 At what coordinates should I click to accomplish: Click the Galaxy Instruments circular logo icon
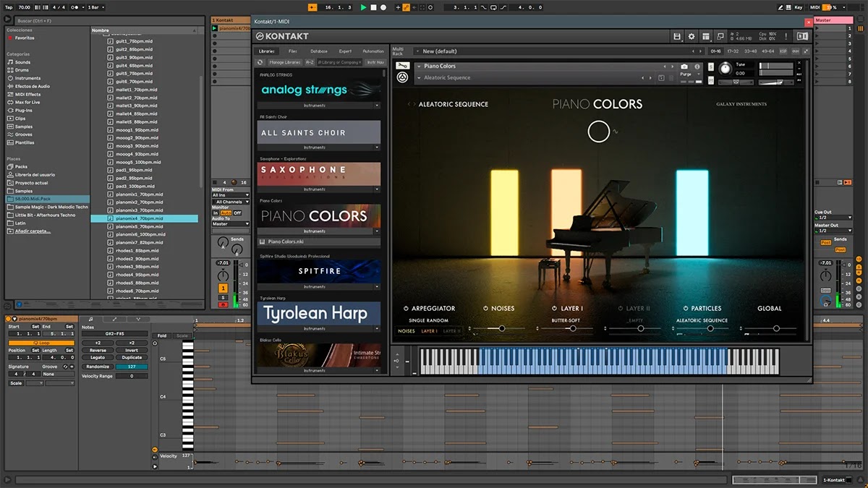402,78
